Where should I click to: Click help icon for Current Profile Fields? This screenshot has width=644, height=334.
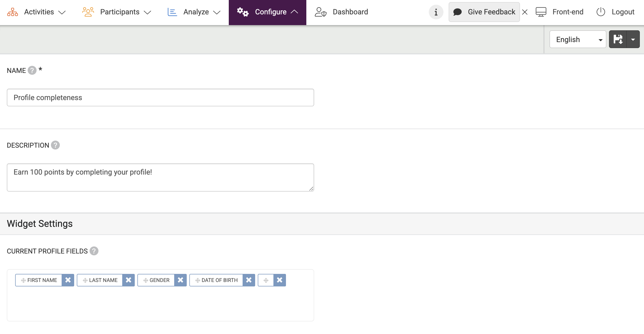[x=94, y=251]
